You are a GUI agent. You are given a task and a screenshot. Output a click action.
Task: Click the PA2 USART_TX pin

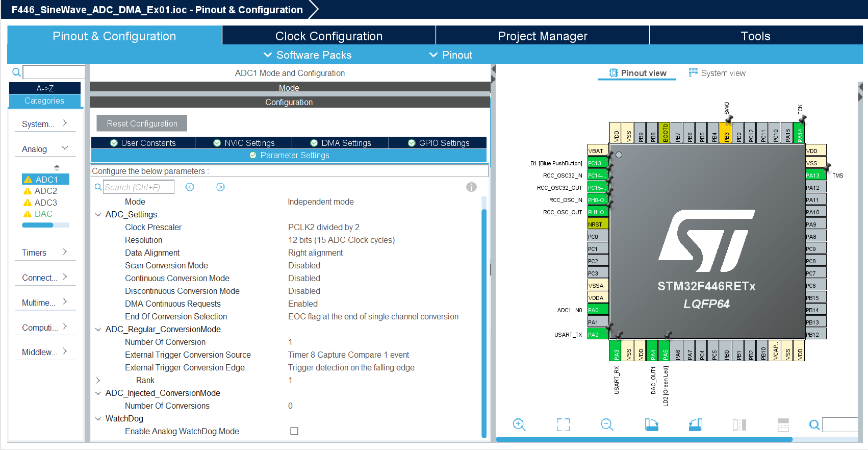598,334
